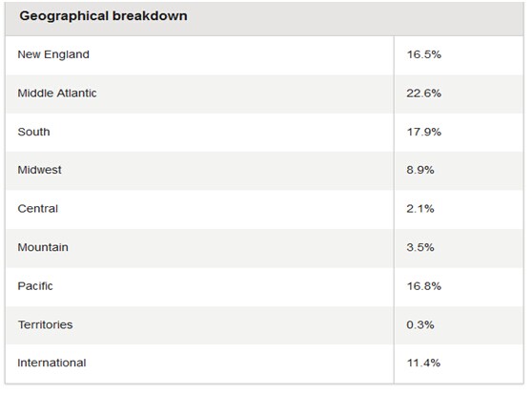Click the 16.5% value for New England

tap(423, 54)
